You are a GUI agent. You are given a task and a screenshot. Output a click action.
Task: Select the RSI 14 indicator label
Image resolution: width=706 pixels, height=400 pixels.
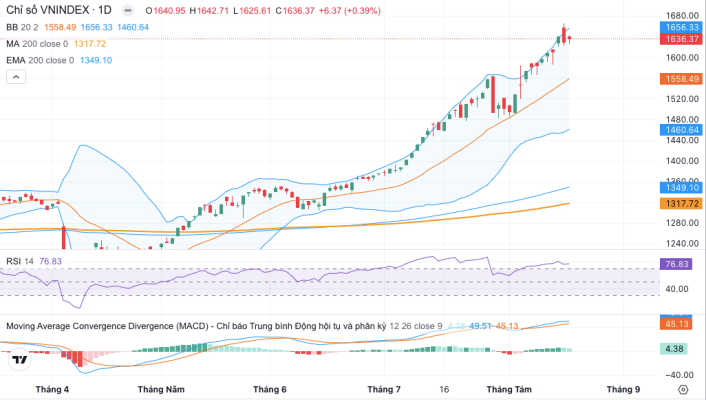pos(20,262)
